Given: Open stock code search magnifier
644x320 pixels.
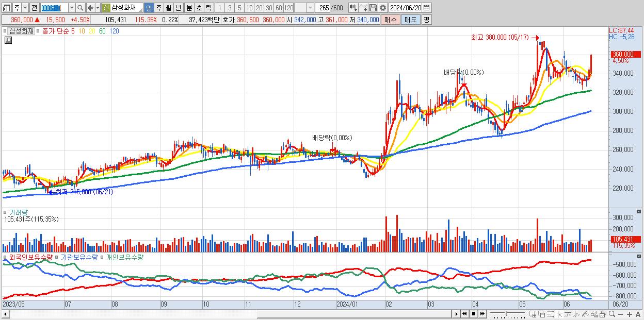Looking at the screenshot, I should coord(81,8).
